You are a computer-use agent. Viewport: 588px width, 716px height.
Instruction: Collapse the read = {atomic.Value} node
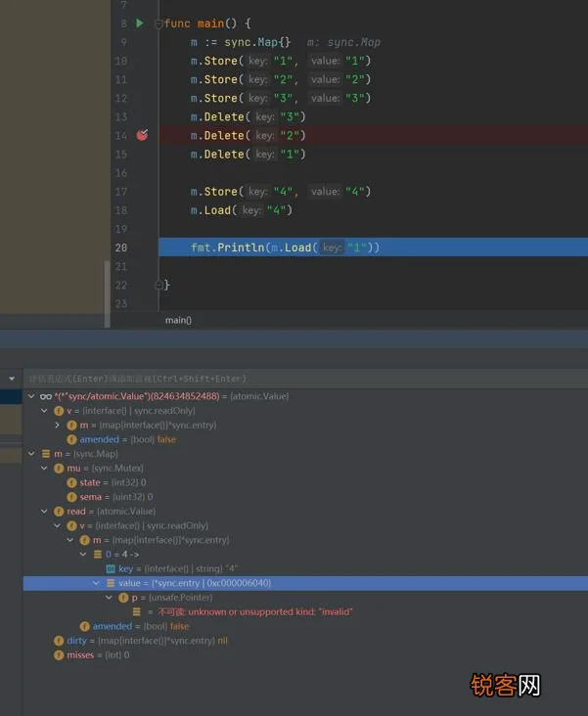(44, 512)
